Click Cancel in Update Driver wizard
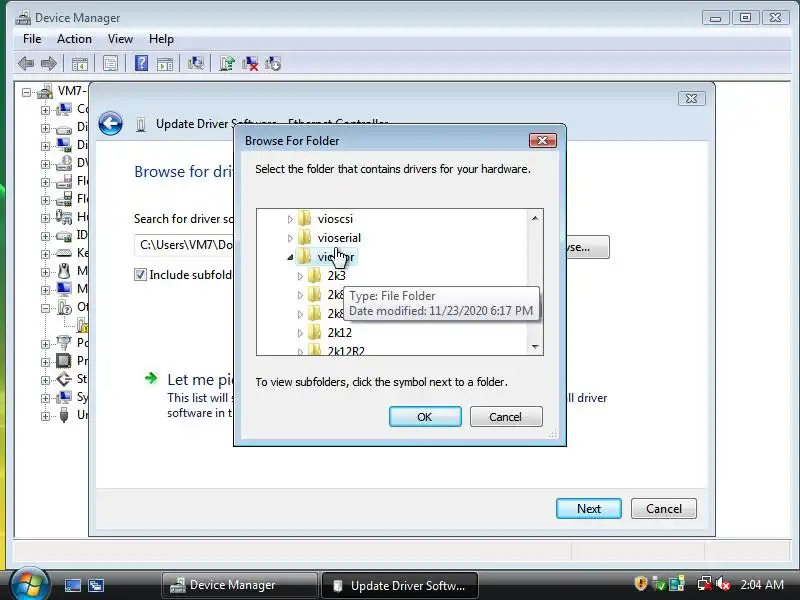This screenshot has height=600, width=800. click(x=664, y=509)
